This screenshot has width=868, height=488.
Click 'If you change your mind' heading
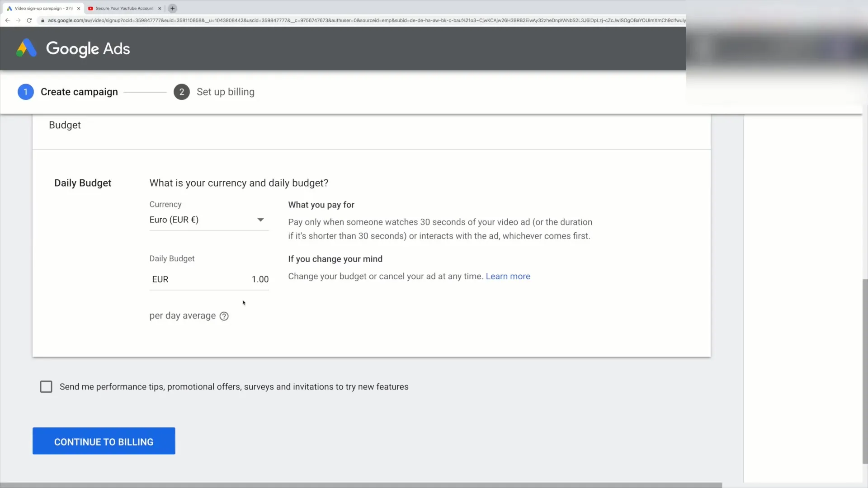335,259
